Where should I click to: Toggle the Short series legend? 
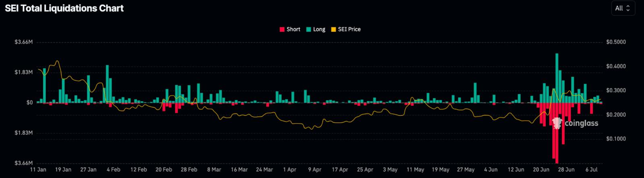[x=290, y=29]
